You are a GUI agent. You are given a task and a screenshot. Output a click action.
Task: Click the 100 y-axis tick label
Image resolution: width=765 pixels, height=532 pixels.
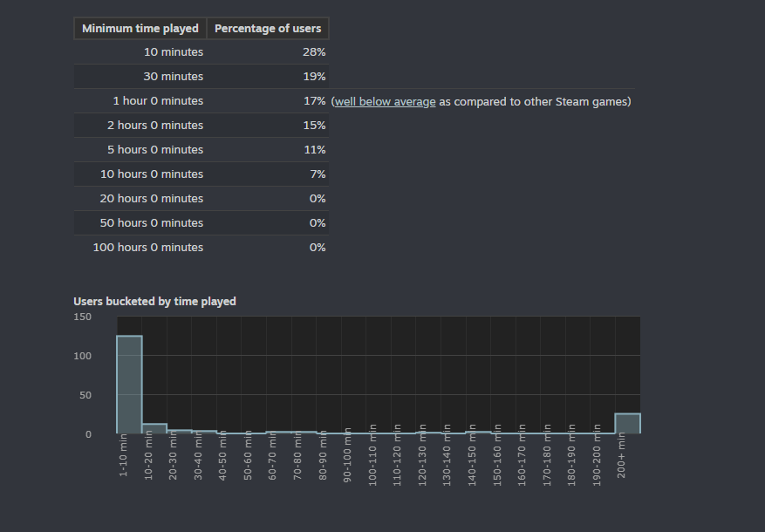[83, 356]
